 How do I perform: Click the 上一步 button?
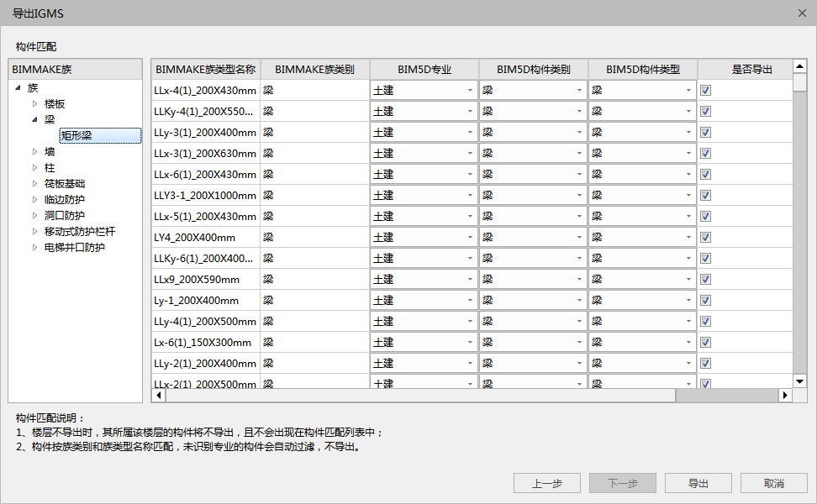coord(547,483)
